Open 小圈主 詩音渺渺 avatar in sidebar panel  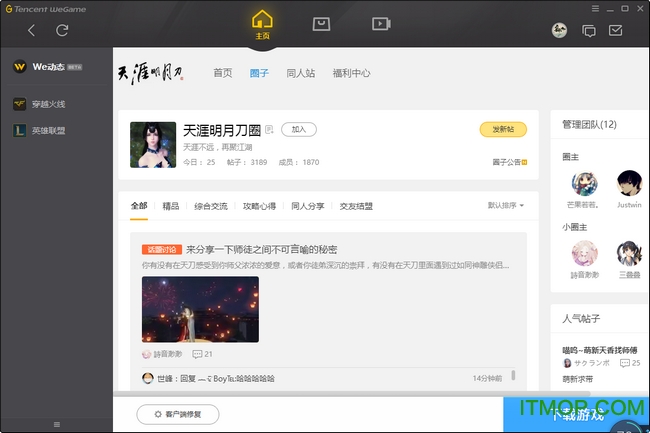(x=585, y=253)
